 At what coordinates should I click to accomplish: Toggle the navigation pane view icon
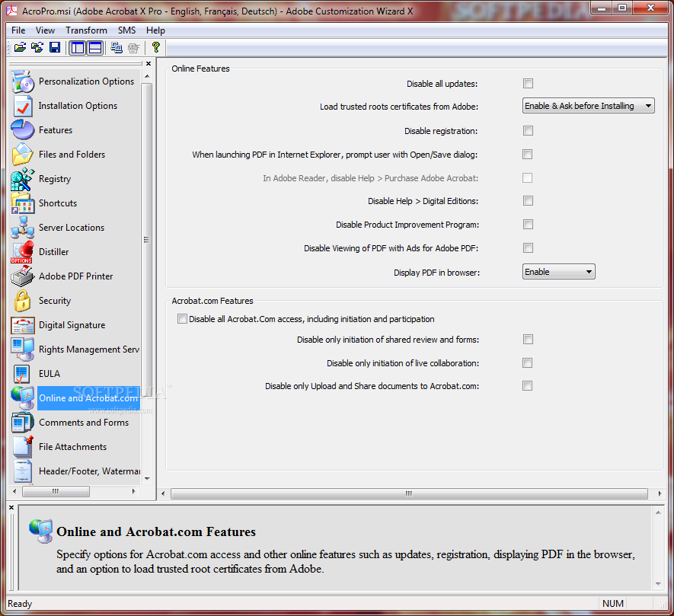(78, 47)
